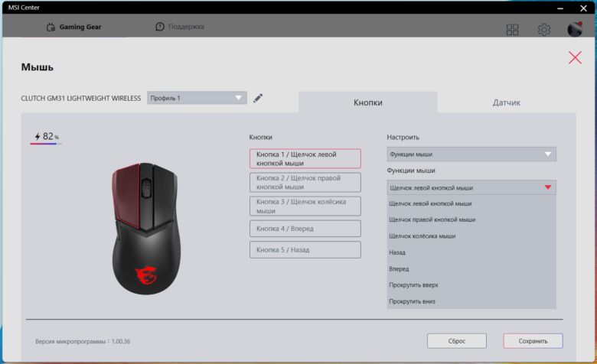This screenshot has width=597, height=364.
Task: Choose Прокрутить вниз option
Action: (x=471, y=301)
